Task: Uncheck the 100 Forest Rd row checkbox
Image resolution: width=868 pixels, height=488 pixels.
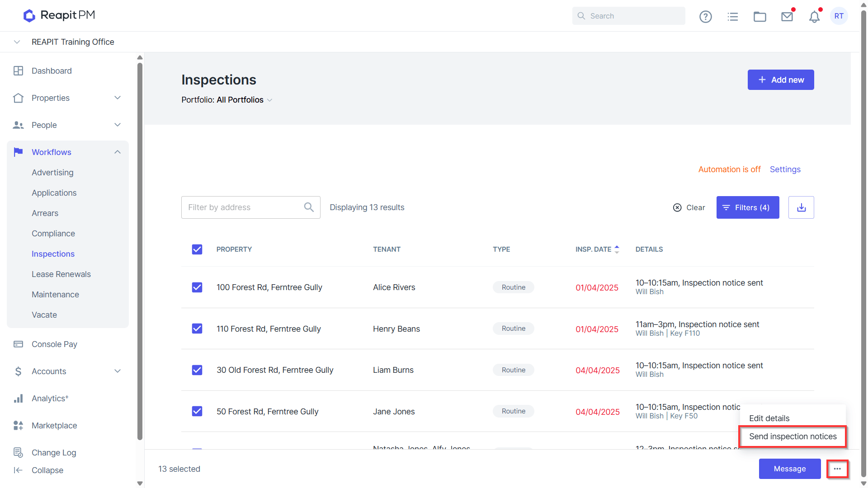Action: (197, 287)
